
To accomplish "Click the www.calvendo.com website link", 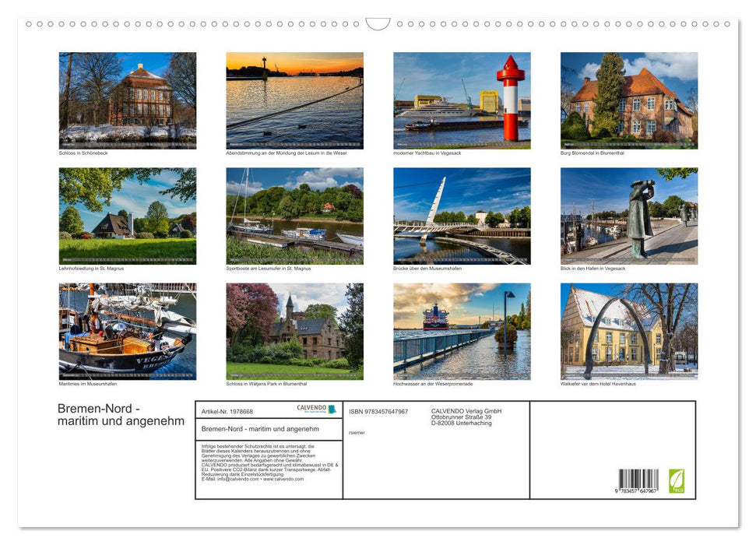I will (x=282, y=480).
